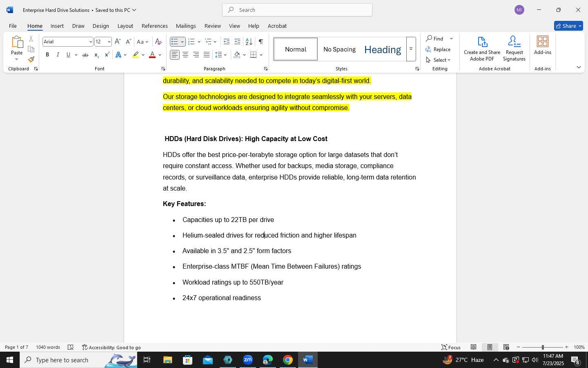Viewport: 588px width, 368px height.
Task: Open Find in Editing group
Action: pyautogui.click(x=435, y=38)
